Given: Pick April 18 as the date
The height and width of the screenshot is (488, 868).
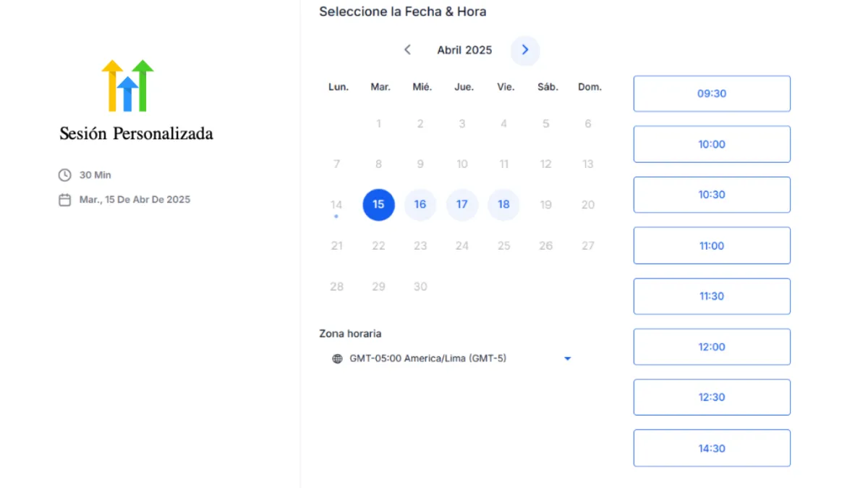Looking at the screenshot, I should click(504, 205).
